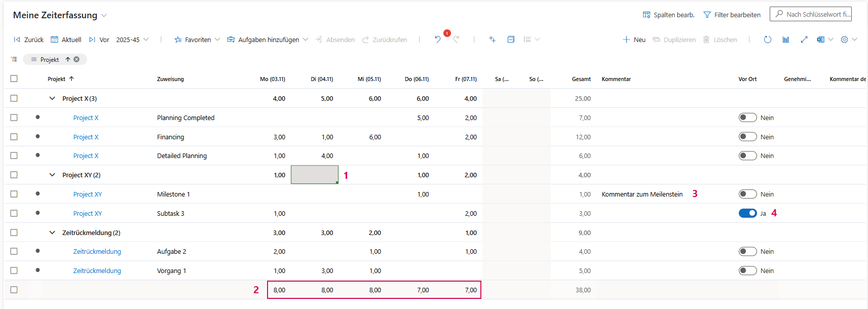Image resolution: width=868 pixels, height=309 pixels.
Task: Tick the checkbox for Financing row
Action: 14,137
